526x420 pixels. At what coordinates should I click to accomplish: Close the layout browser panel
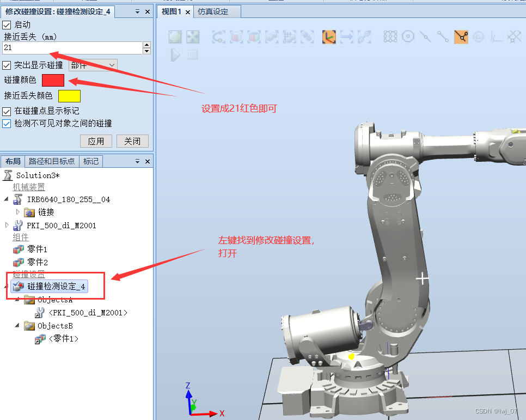(147, 161)
